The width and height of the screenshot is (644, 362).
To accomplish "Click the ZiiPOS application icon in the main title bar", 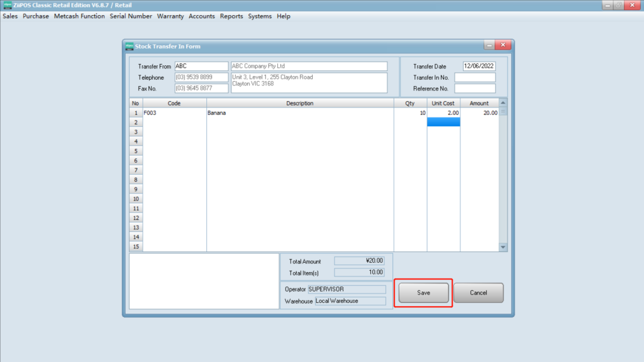I will tap(7, 5).
